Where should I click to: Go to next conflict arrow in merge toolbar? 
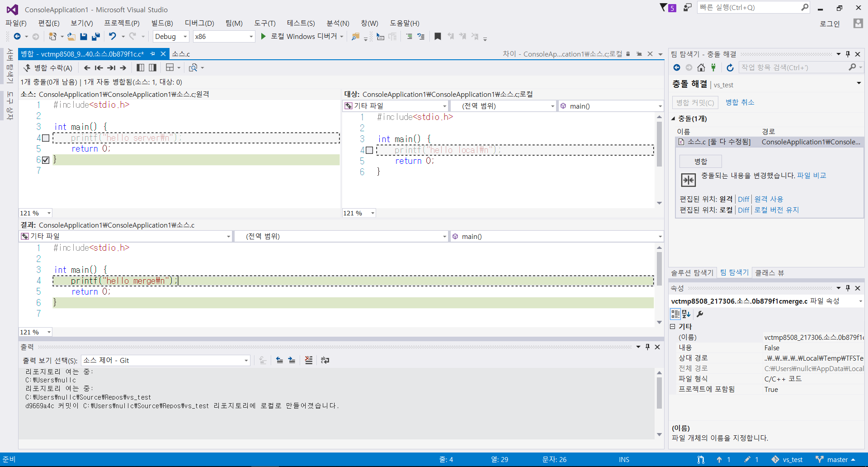tap(123, 68)
